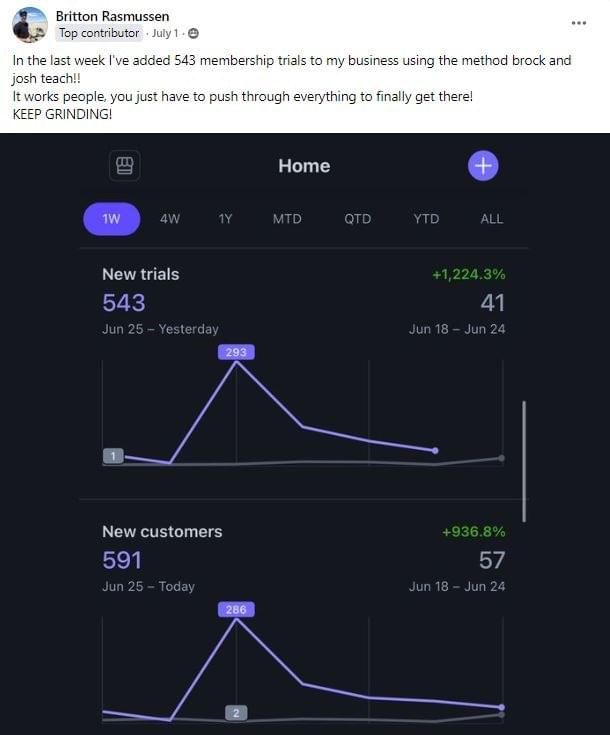Click the 286 peak marker on customers chart
Screen dimensions: 610x735
pyautogui.click(x=236, y=609)
